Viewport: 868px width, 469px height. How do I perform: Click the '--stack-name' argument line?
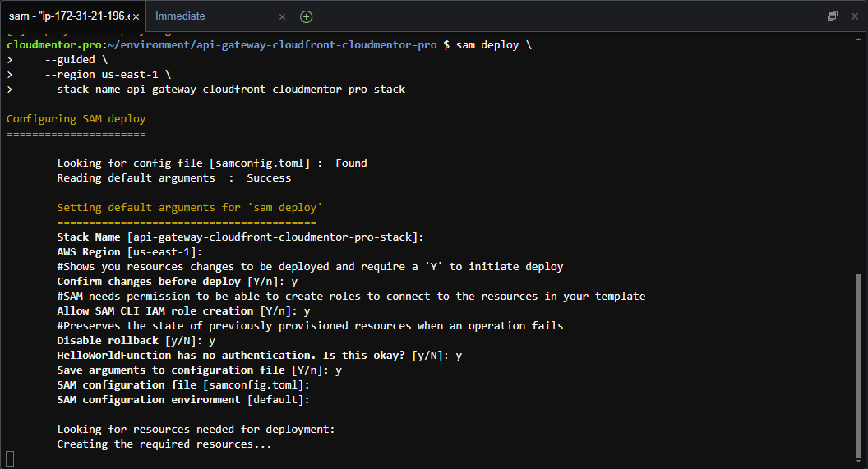point(224,90)
